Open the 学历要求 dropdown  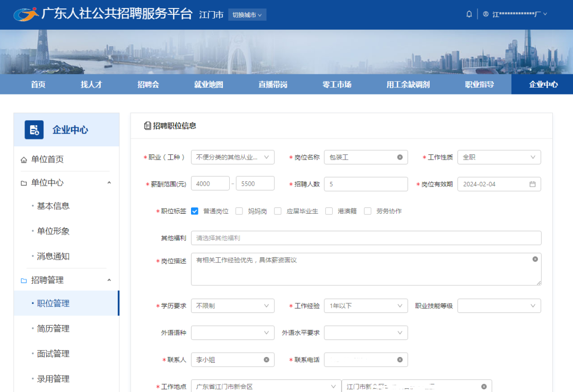[x=232, y=306]
